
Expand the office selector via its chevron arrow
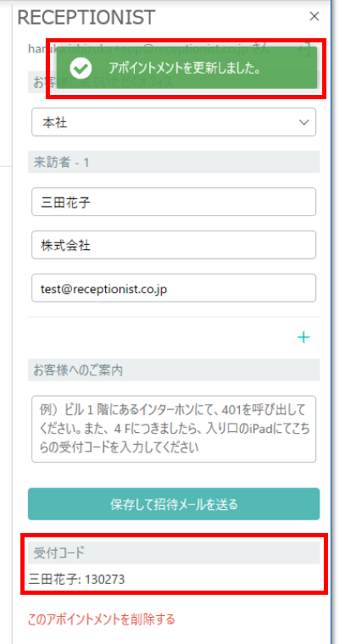(x=304, y=122)
